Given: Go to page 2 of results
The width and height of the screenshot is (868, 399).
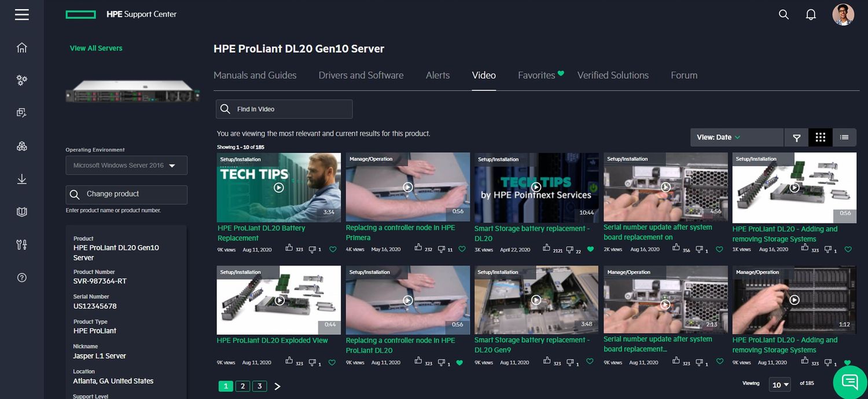Looking at the screenshot, I should coord(243,386).
